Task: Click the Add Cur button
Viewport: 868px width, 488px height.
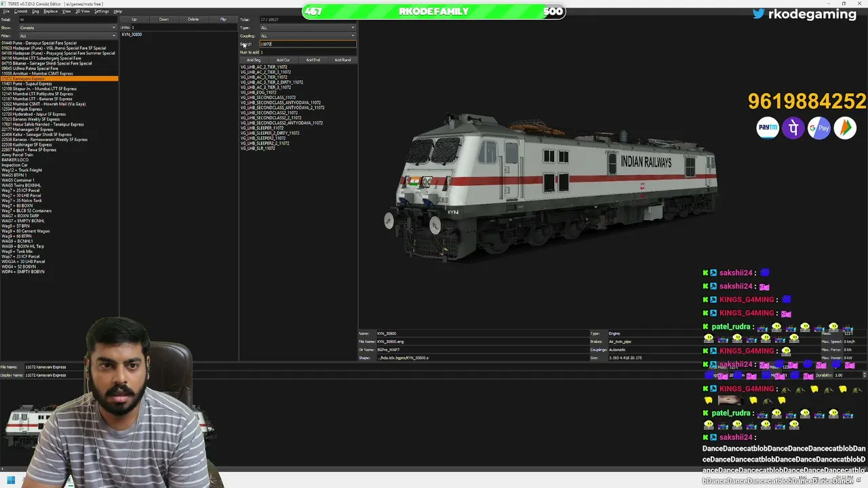Action: pos(283,60)
